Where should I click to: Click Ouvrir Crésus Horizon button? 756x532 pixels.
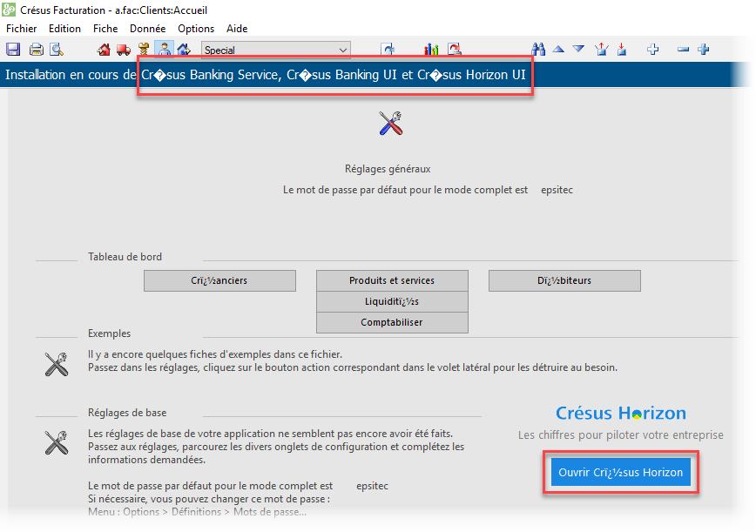(x=620, y=472)
